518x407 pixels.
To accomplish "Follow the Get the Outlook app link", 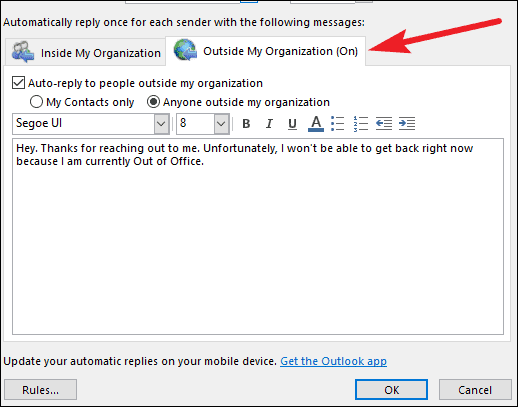I will click(x=333, y=361).
